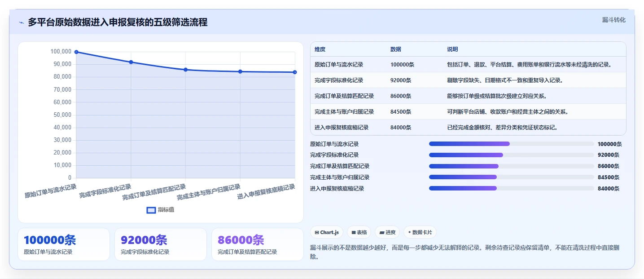The image size is (644, 279).
Task: Click chart point for 完成字段标准化记录
Action: coord(131,62)
